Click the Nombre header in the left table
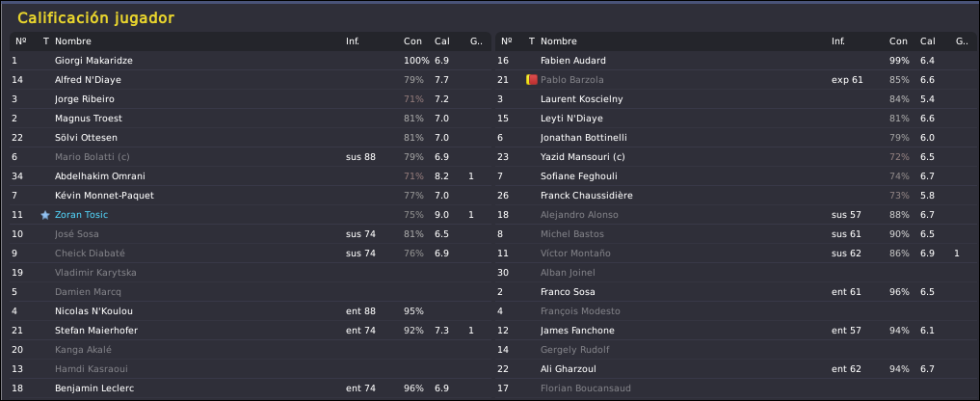Screen dimensions: 980x401 pos(72,41)
